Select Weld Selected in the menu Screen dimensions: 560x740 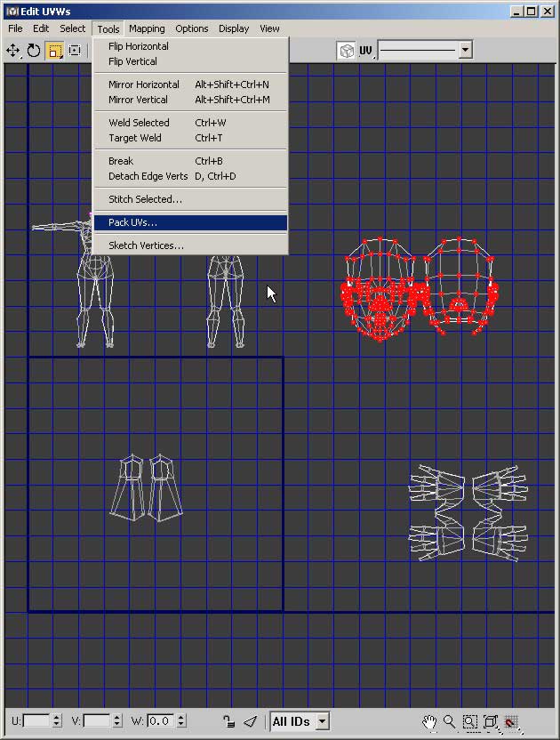pos(139,123)
